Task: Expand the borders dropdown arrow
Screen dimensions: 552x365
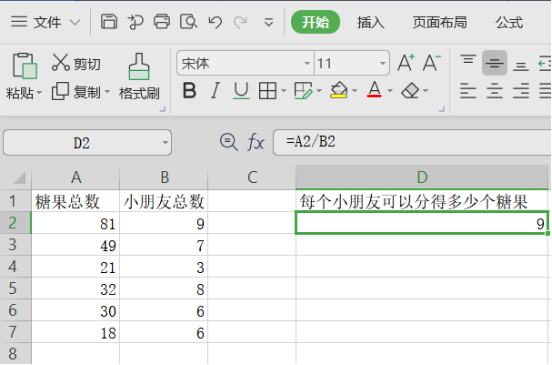Action: coord(284,91)
